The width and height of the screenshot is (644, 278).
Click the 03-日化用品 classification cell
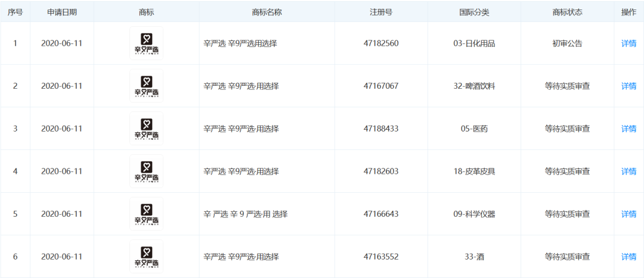click(474, 43)
